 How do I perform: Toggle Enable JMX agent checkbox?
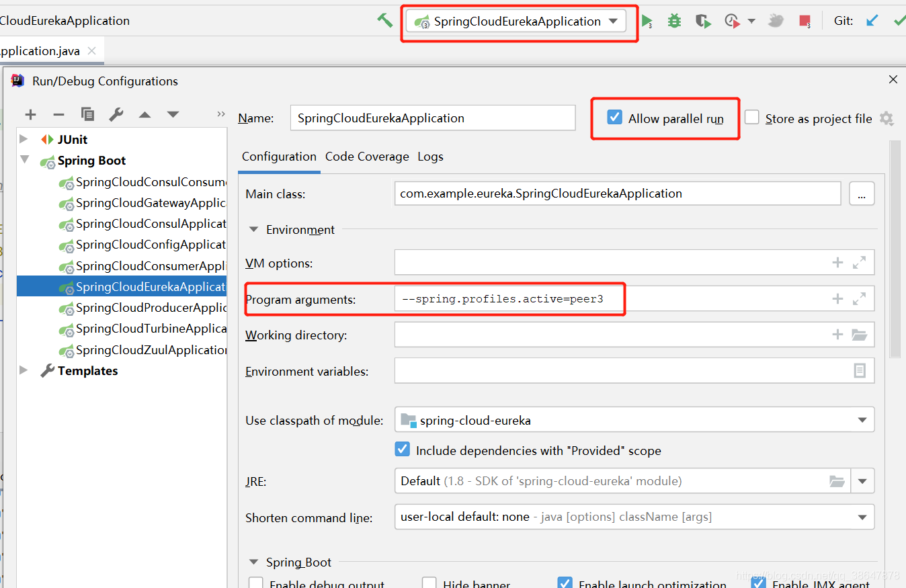[x=758, y=583]
